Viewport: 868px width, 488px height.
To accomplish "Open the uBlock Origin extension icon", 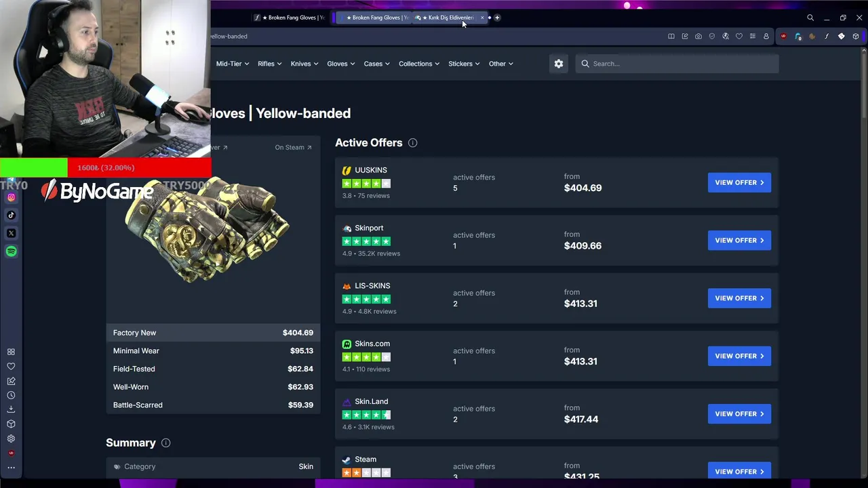I will click(x=784, y=36).
